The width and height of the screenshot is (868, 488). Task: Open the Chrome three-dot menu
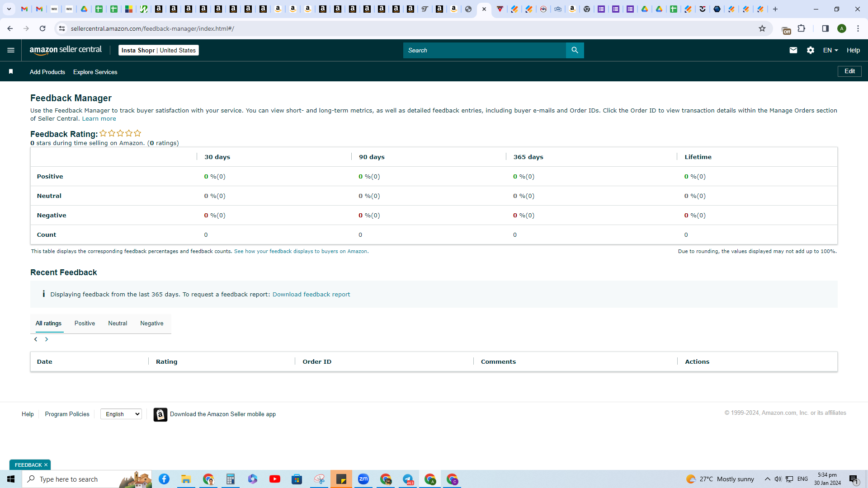tap(858, 28)
